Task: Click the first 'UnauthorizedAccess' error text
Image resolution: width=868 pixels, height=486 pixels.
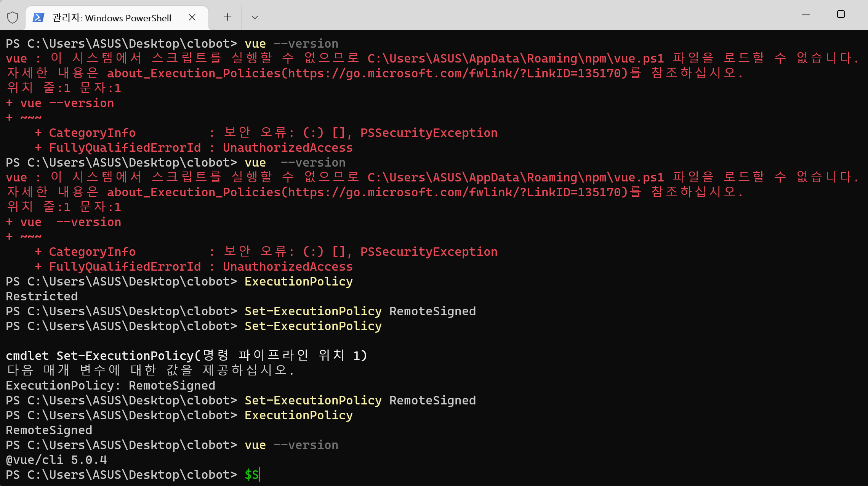Action: coord(288,148)
